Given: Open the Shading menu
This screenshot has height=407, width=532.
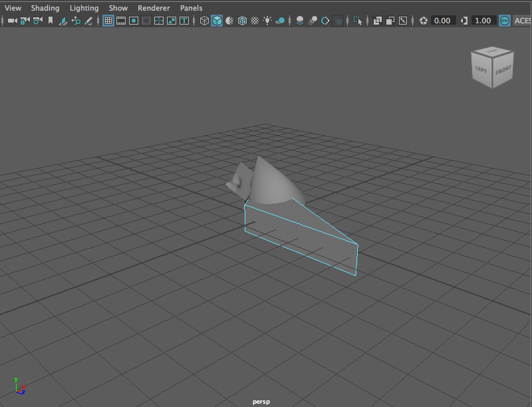Looking at the screenshot, I should [x=45, y=8].
